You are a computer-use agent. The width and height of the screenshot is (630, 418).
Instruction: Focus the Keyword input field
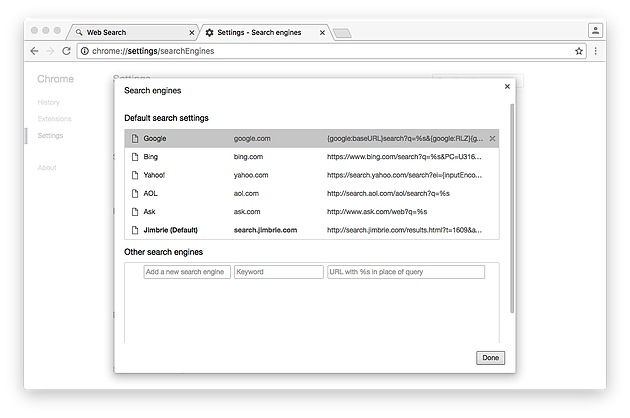pos(279,272)
